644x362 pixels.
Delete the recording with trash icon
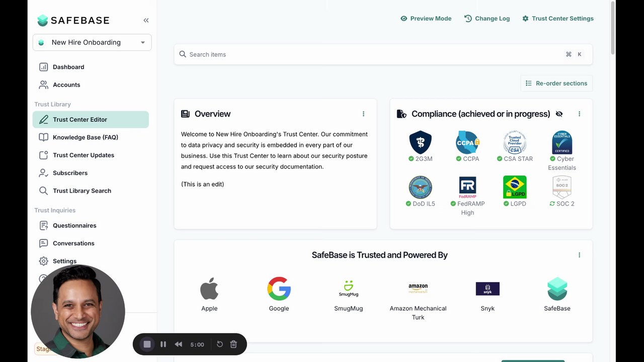(x=233, y=344)
